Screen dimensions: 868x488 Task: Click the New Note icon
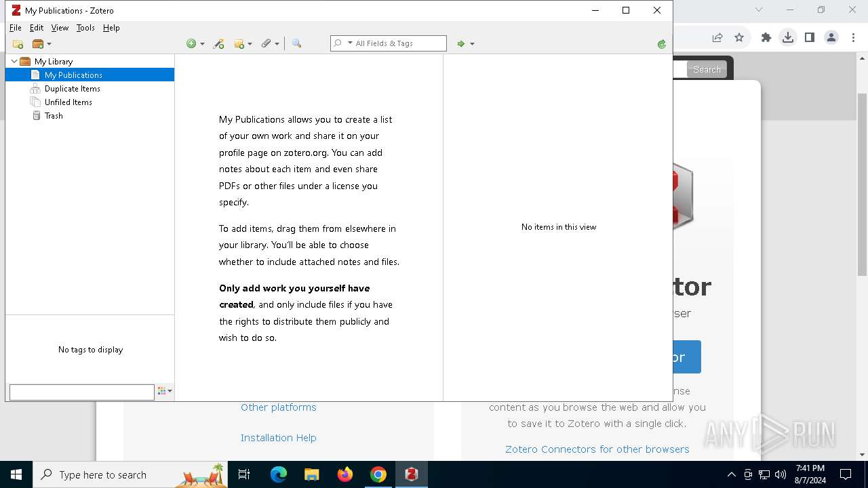(239, 44)
